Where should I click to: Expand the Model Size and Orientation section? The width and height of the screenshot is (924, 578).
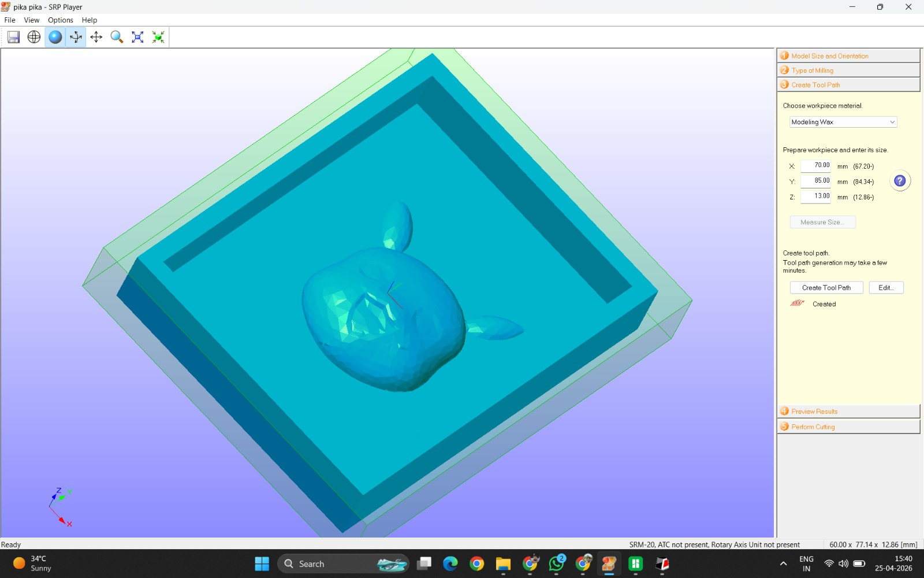point(848,55)
